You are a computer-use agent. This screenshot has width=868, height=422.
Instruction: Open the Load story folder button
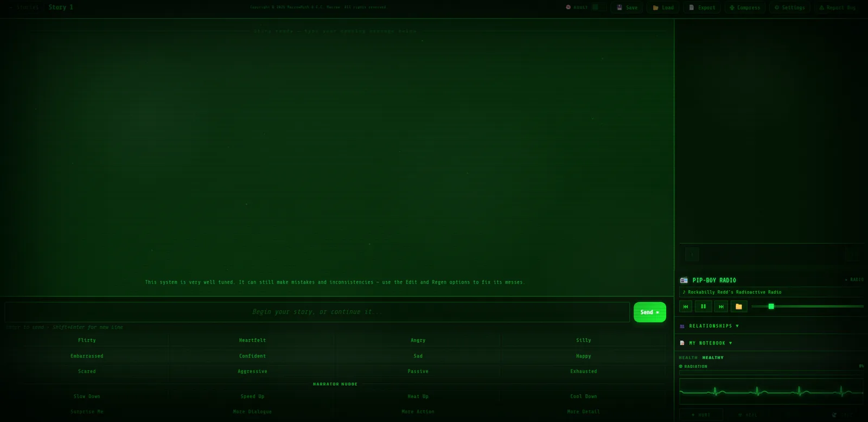click(x=663, y=8)
